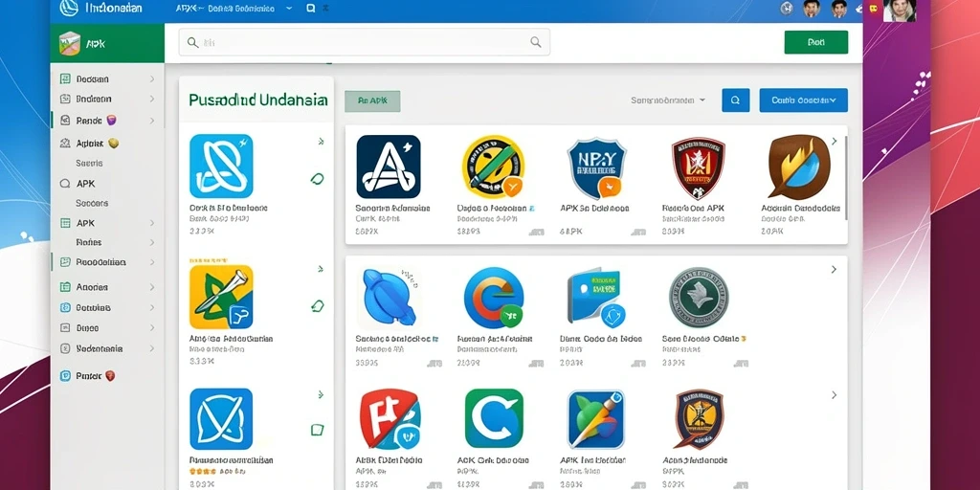Screen dimensions: 980x490
Task: Click vertical scrollbar in first app row
Action: [845, 178]
